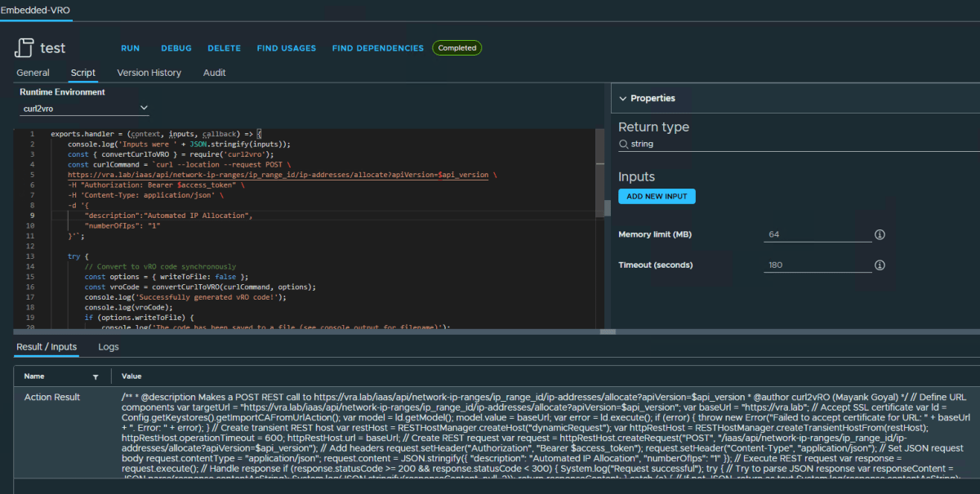Screen dimensions: 980x494
Task: Click FIND USAGES
Action: (286, 48)
